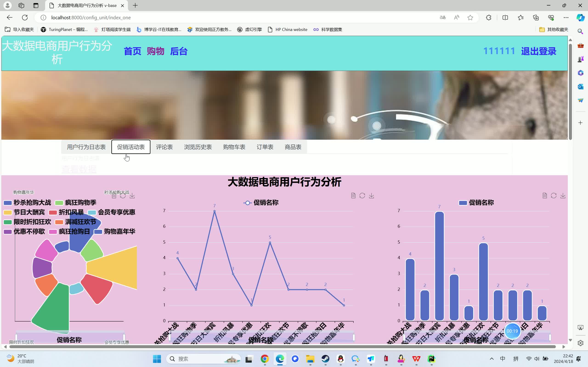Switch to the 评论表 tab
588x367 pixels.
(164, 147)
